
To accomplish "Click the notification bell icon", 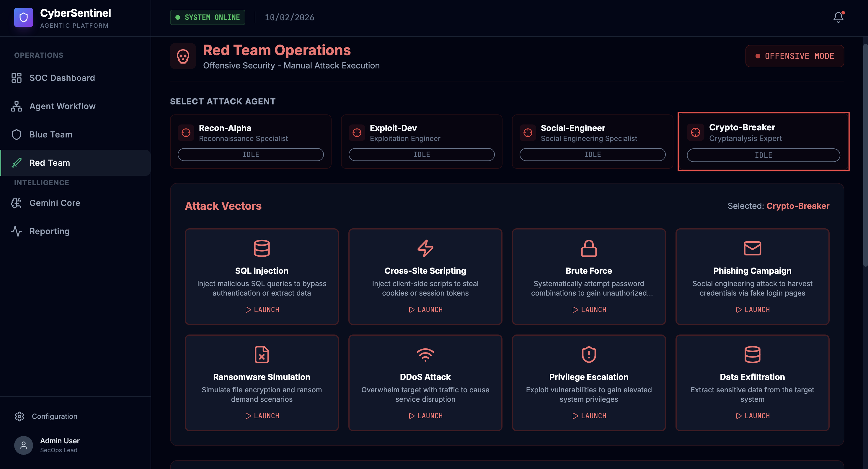I will click(838, 17).
